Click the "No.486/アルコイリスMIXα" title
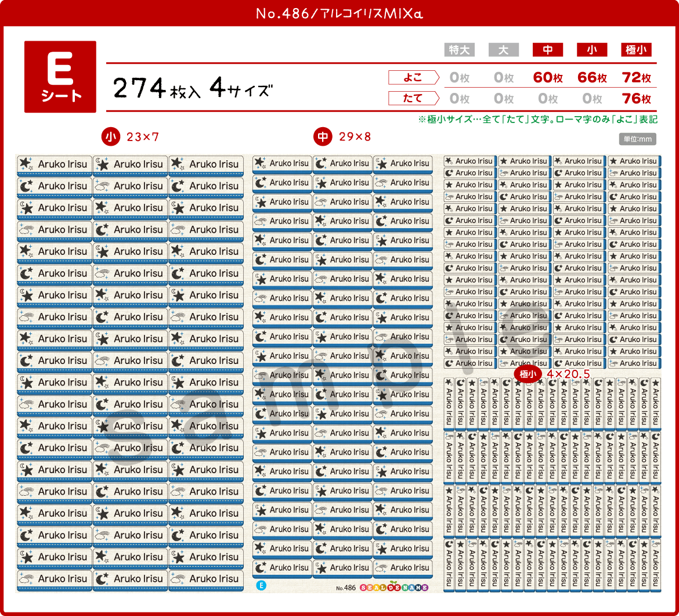This screenshot has width=679, height=616. [339, 14]
